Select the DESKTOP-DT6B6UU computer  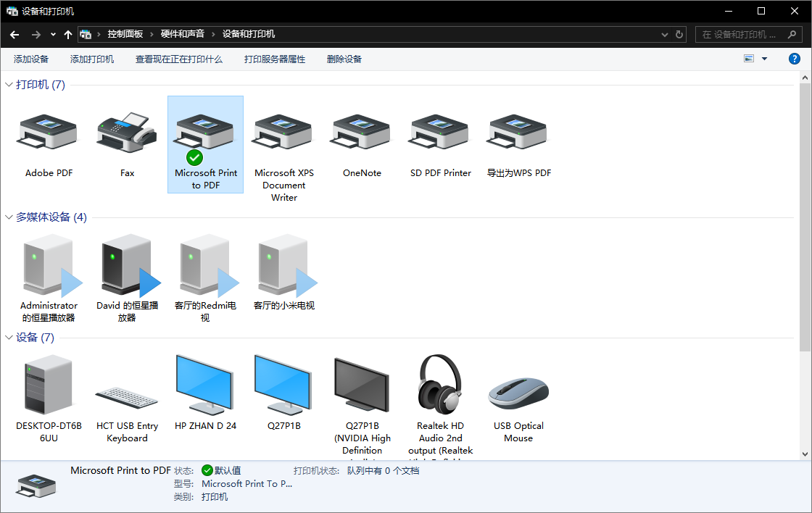pyautogui.click(x=49, y=398)
